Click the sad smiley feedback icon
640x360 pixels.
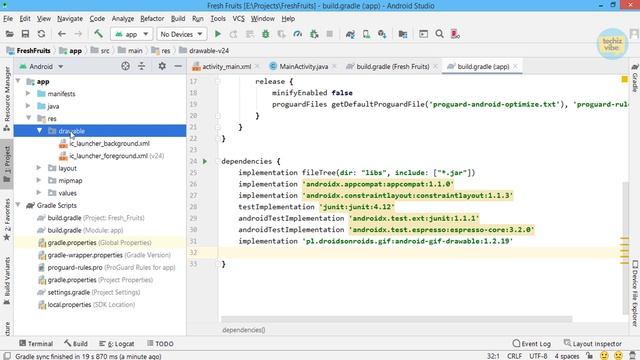tap(618, 356)
